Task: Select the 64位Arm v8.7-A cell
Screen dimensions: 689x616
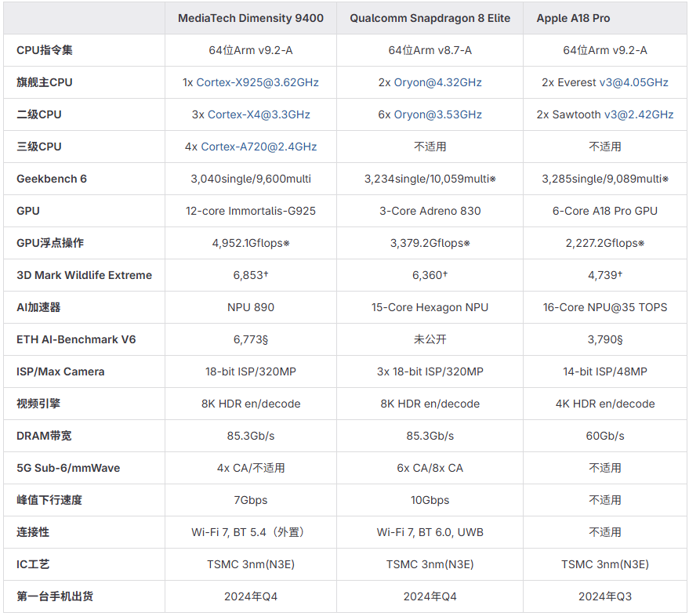Action: click(430, 50)
